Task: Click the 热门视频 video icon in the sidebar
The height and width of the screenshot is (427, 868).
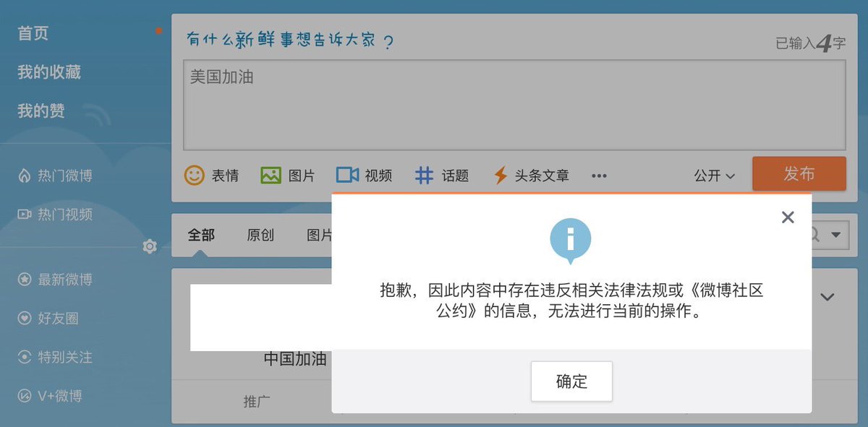Action: pyautogui.click(x=25, y=215)
